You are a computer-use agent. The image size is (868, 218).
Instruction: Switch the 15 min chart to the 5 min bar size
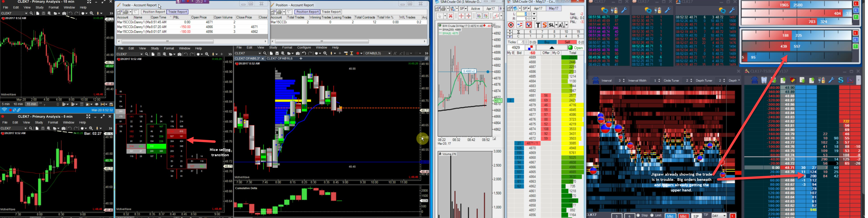6,104
